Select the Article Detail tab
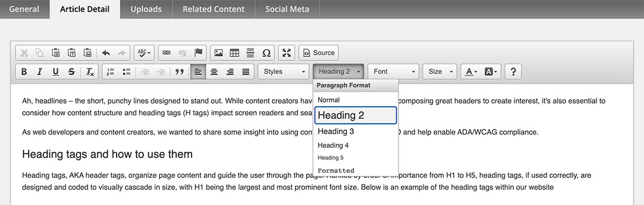The width and height of the screenshot is (644, 205). 84,9
